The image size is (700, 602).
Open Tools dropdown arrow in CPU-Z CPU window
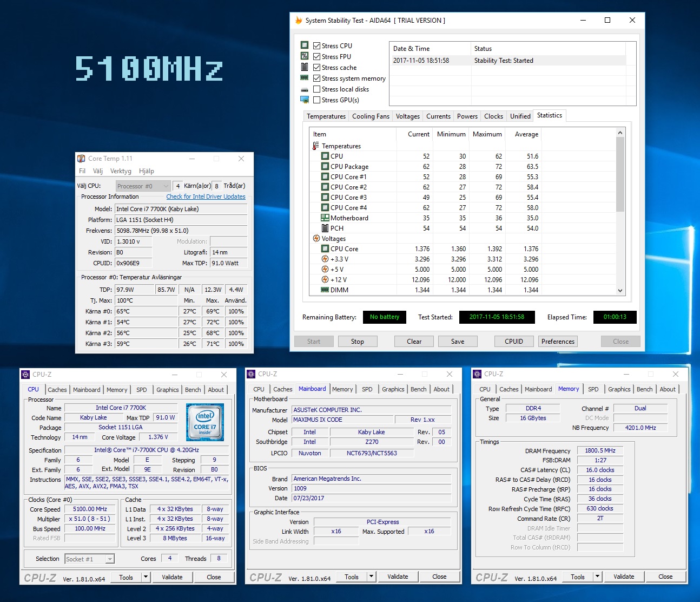click(x=146, y=577)
